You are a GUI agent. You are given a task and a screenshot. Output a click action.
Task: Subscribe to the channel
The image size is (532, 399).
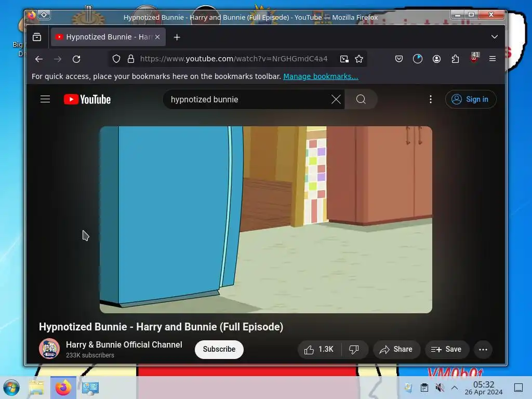click(219, 349)
